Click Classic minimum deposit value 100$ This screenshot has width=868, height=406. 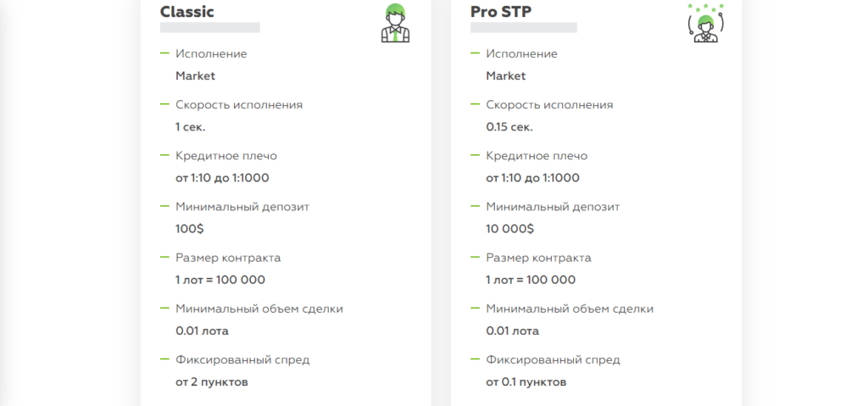tap(190, 229)
